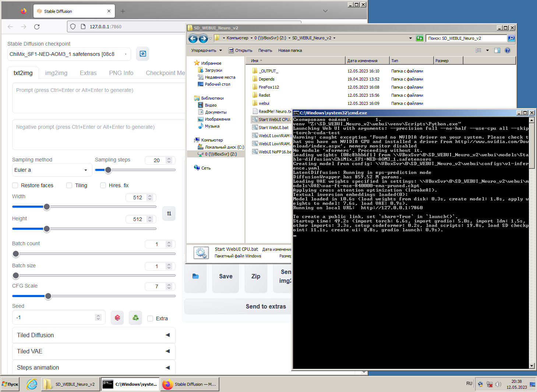Toggle the Extra seed checkbox

150,318
